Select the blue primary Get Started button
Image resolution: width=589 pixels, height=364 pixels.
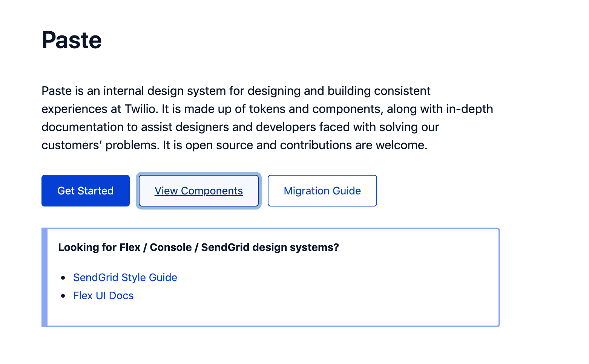pyautogui.click(x=85, y=191)
